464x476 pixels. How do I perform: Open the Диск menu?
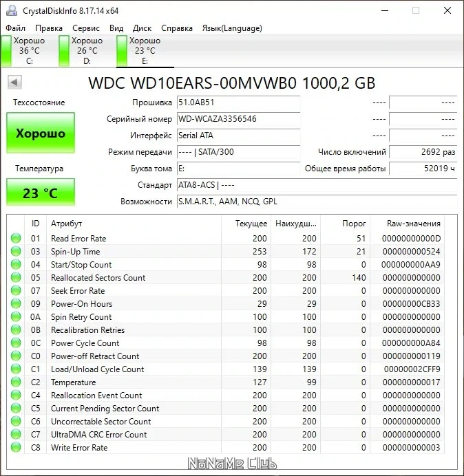point(142,28)
